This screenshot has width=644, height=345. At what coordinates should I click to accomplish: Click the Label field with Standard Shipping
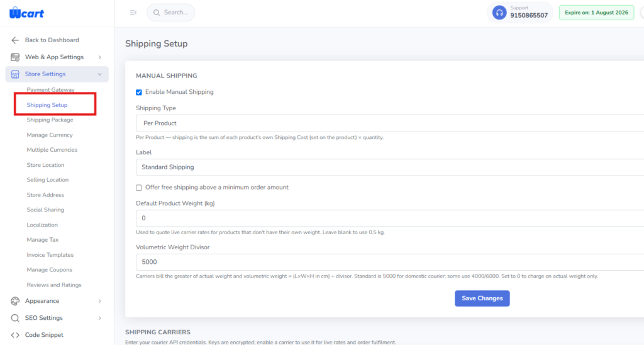pos(390,167)
